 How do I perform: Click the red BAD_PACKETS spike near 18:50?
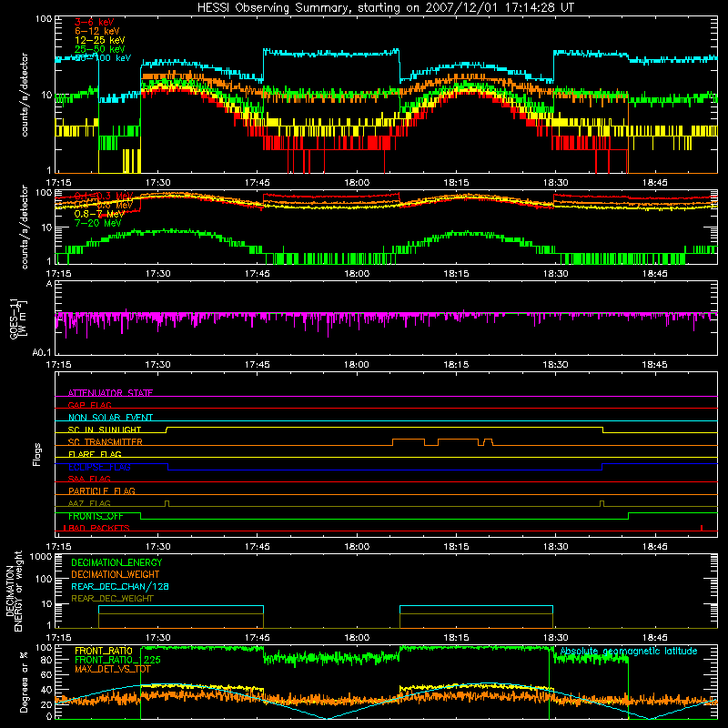(x=702, y=528)
